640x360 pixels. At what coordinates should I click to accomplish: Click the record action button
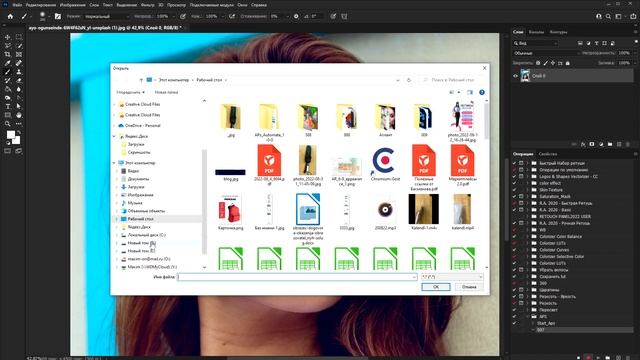588,357
